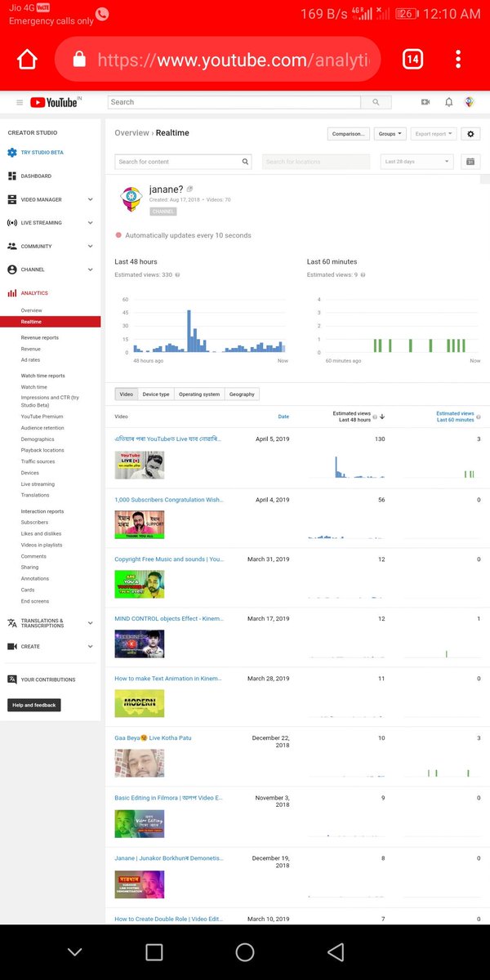Tap the browser home icon
Viewport: 490px width, 980px height.
click(27, 59)
